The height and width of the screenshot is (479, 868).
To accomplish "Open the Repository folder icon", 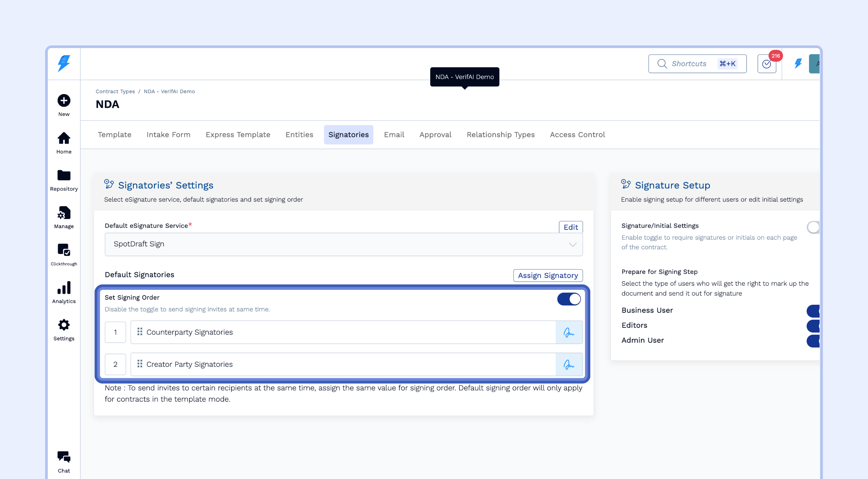I will coord(64,176).
